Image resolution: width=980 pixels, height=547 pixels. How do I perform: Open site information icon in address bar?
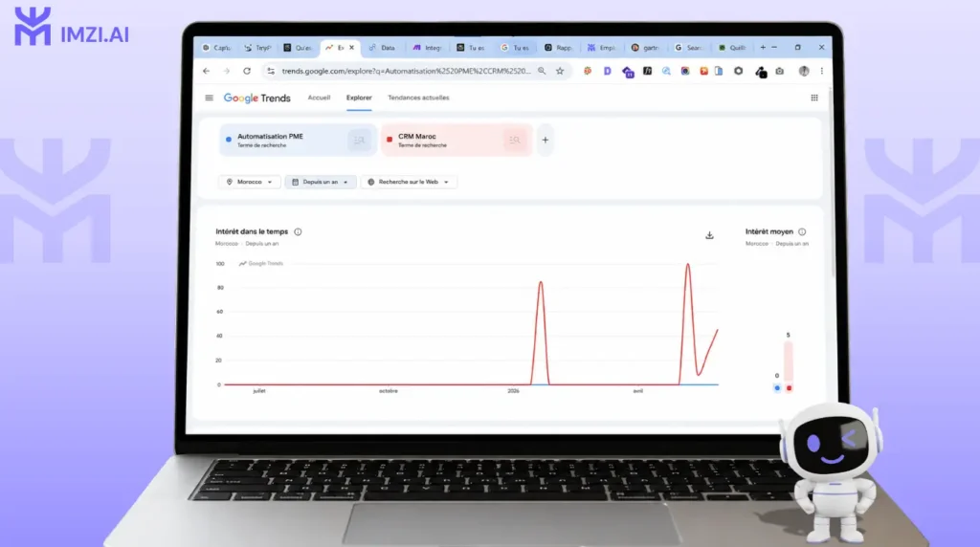pos(271,71)
